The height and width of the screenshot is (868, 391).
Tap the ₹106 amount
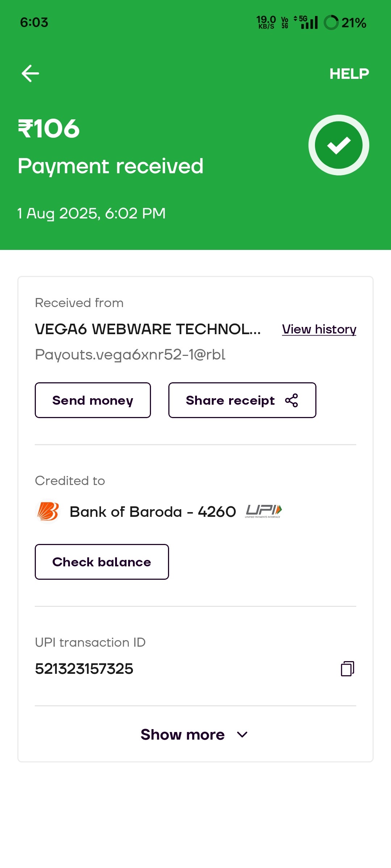pyautogui.click(x=49, y=128)
